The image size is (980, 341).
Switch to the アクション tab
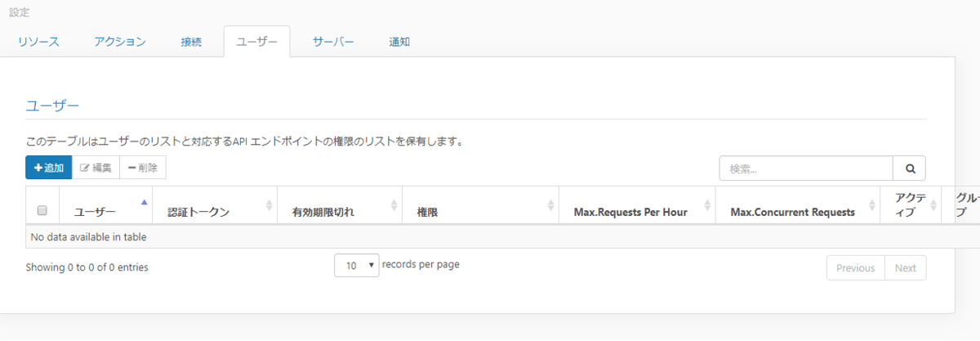click(x=120, y=42)
